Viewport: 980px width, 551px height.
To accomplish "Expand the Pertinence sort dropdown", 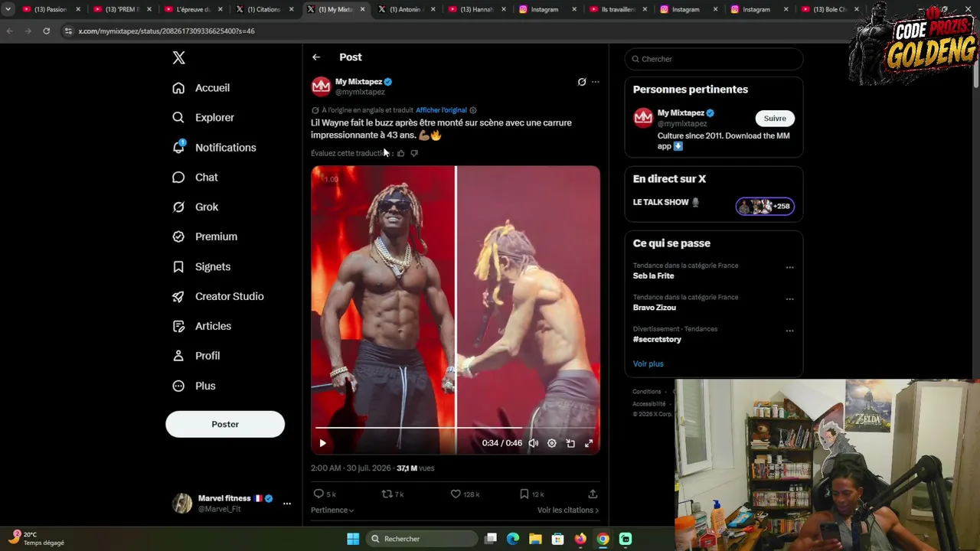I will click(332, 510).
